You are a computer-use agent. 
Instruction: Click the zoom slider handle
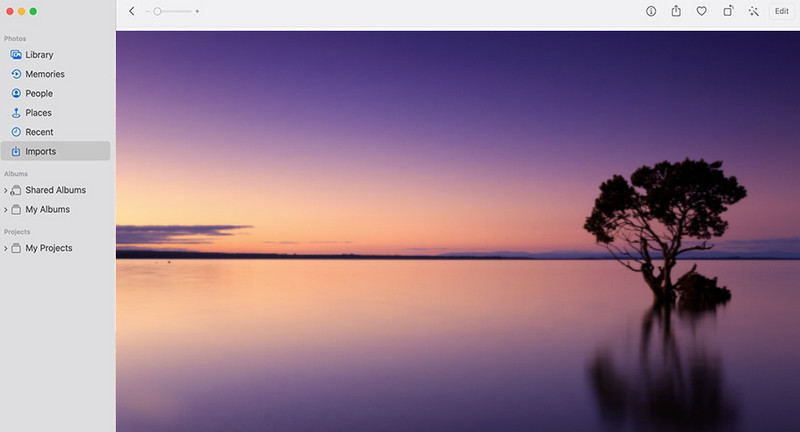coord(157,11)
